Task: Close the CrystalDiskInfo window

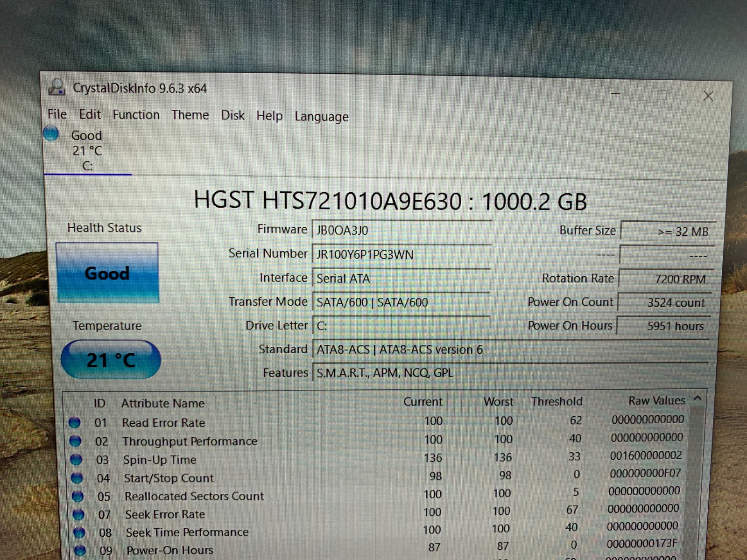Action: (708, 96)
